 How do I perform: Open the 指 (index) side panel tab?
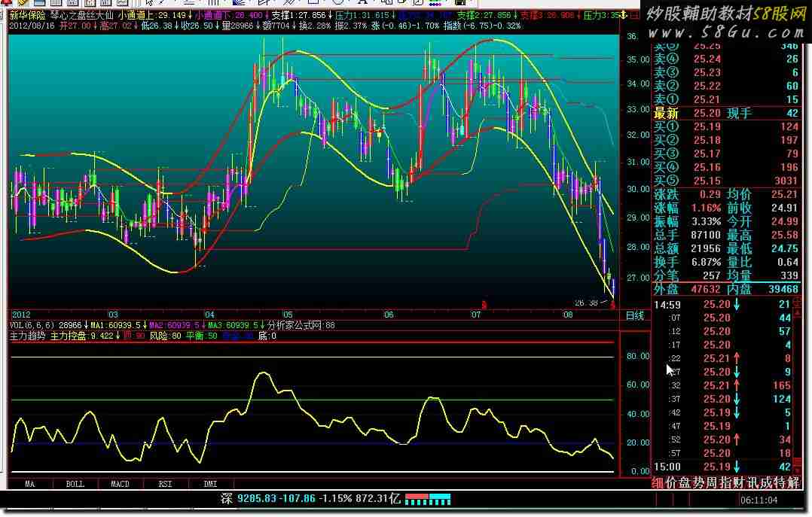(725, 483)
